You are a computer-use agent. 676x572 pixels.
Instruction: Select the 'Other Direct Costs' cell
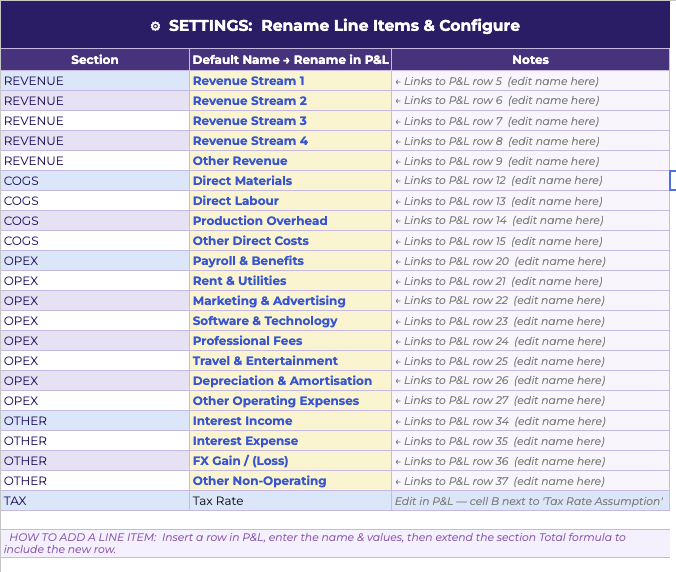tap(290, 241)
